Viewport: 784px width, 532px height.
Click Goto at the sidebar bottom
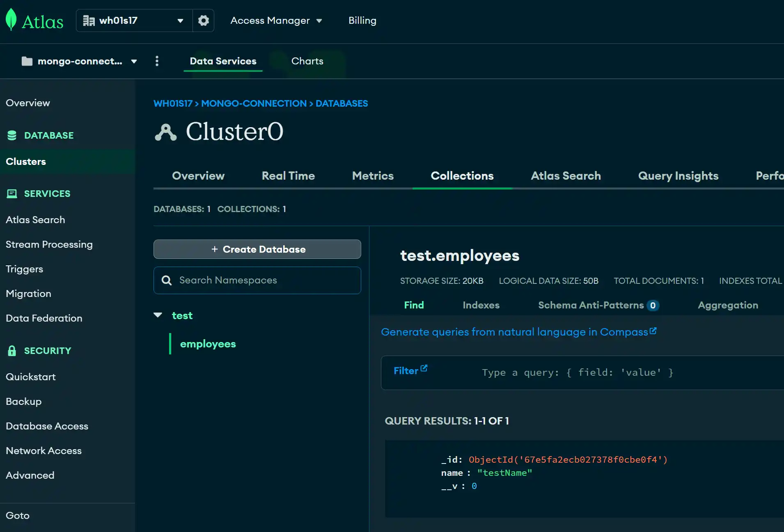tap(18, 515)
